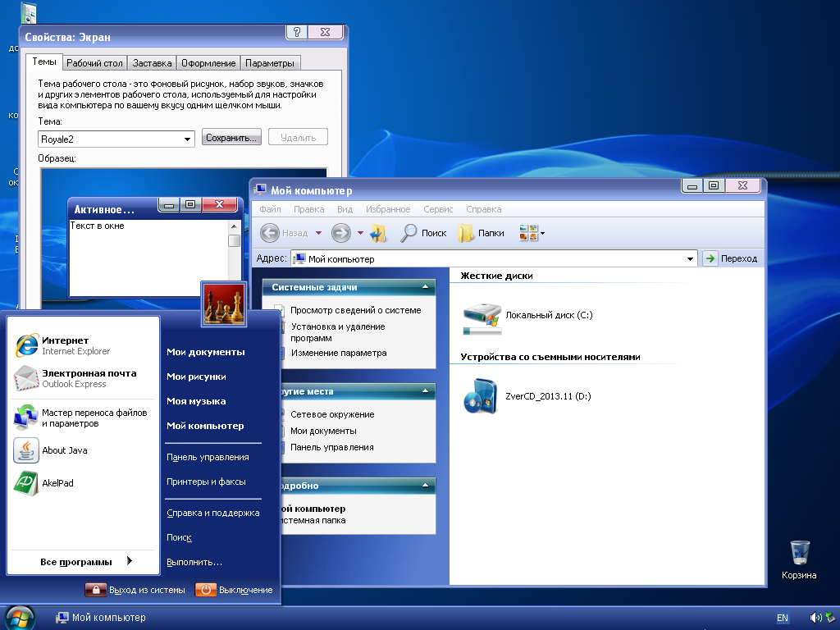Open the Сервис menu

[x=438, y=209]
